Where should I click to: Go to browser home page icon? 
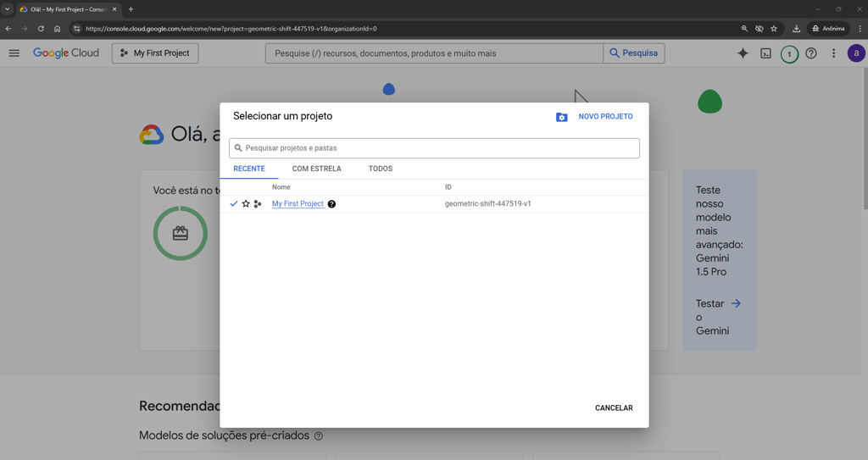click(57, 29)
